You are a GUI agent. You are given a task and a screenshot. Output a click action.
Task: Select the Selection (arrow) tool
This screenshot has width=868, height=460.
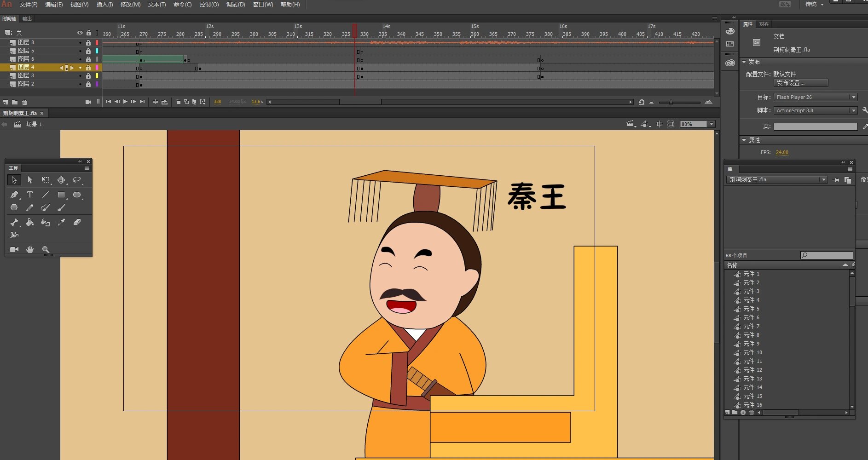click(14, 180)
